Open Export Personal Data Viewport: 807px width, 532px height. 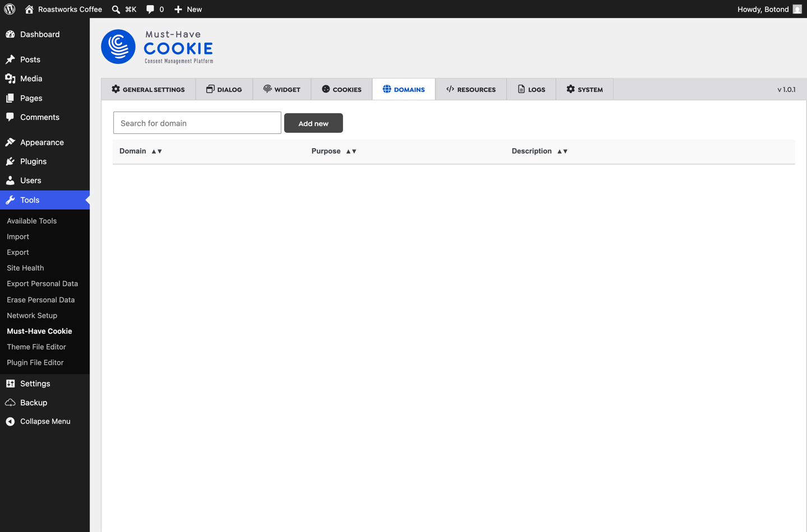pos(43,283)
